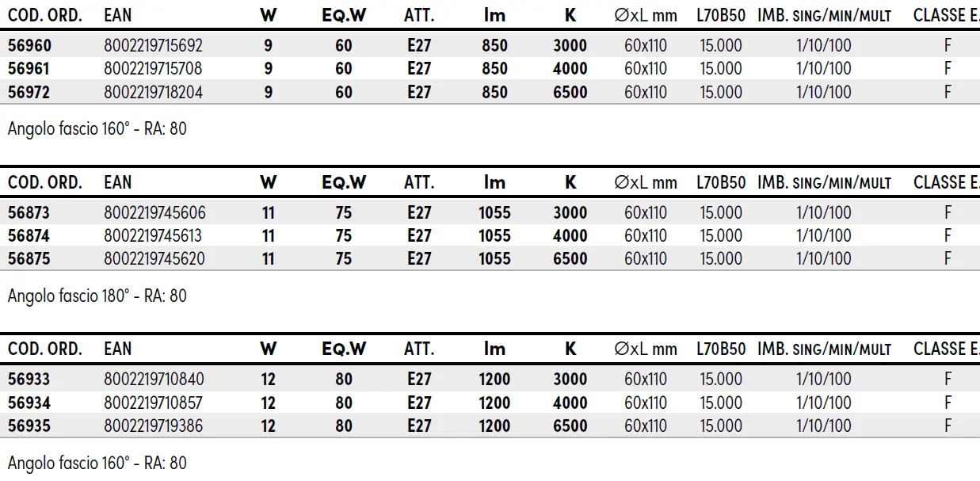Click the 4000 K value for 56934
This screenshot has height=481, width=980.
(x=570, y=403)
